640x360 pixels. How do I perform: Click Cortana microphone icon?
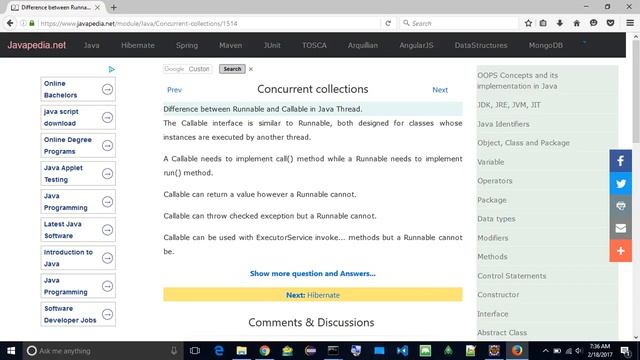pos(174,351)
